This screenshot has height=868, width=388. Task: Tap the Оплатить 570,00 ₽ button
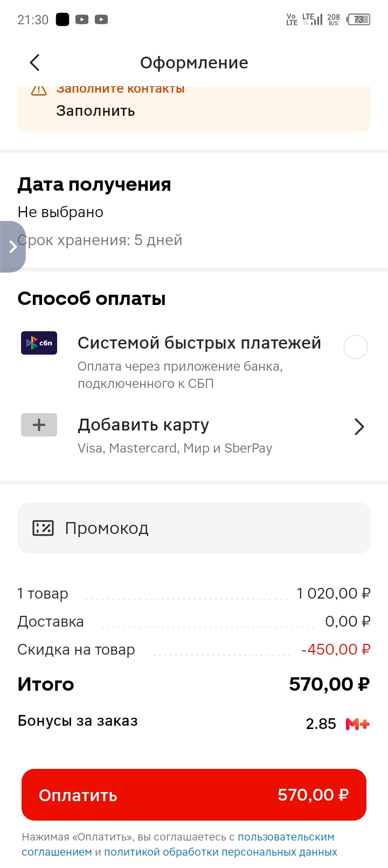pyautogui.click(x=194, y=795)
